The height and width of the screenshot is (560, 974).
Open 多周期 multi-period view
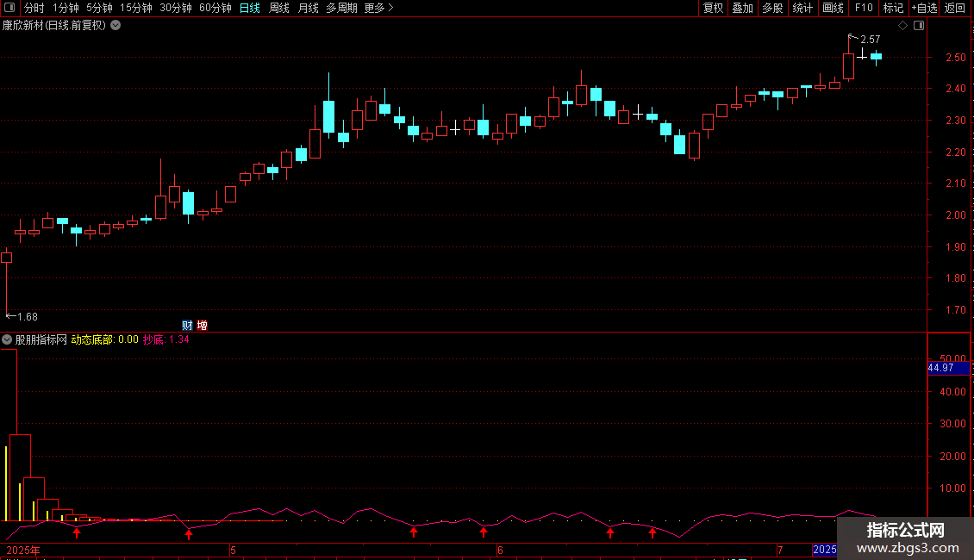click(341, 8)
